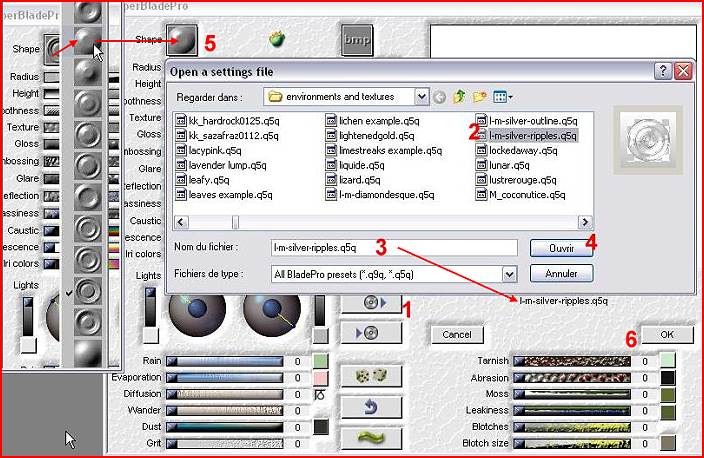Image resolution: width=704 pixels, height=458 pixels.
Task: Select the l-m-silver-ripples.q5q file
Action: click(x=533, y=136)
